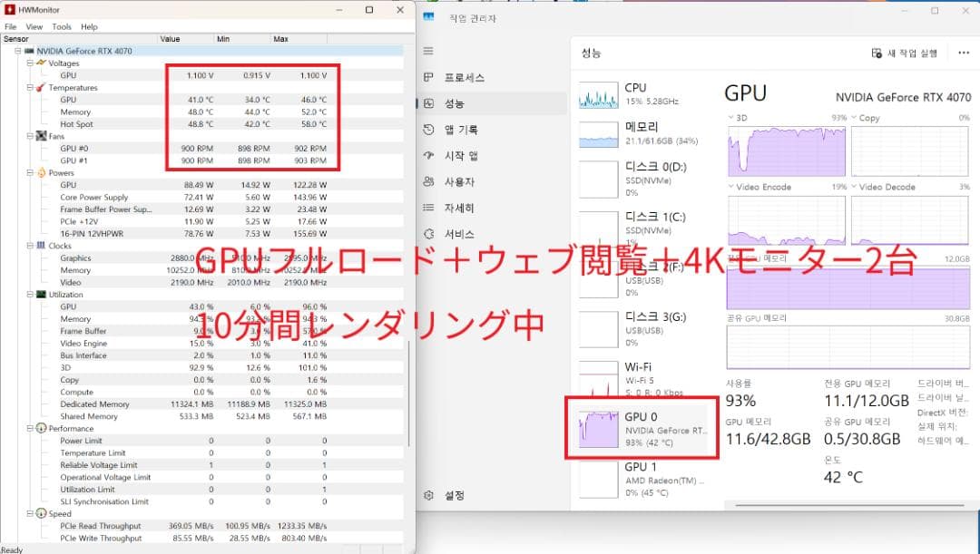Screen dimensions: 980x554
Task: Open the 3D engine graph dropdown
Action: click(x=730, y=117)
